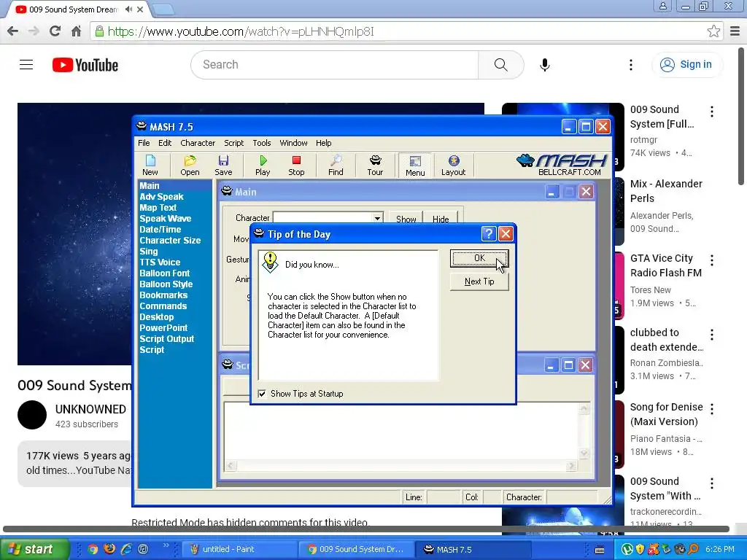
Task: Start playback with the green Play icon
Action: (263, 166)
